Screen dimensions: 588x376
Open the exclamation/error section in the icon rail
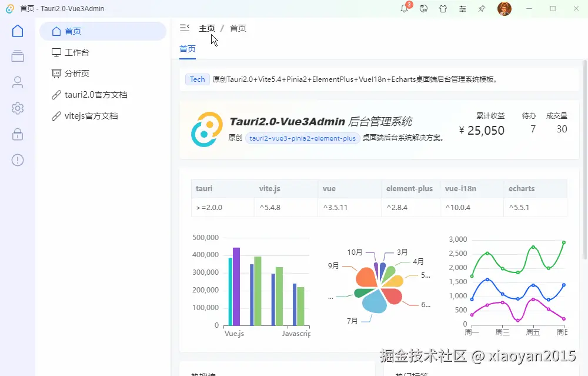[x=18, y=160]
